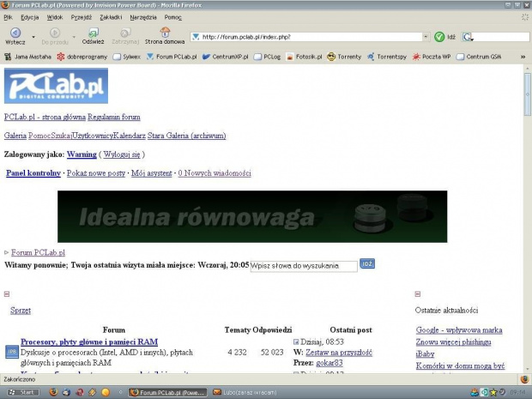Image resolution: width=532 pixels, height=399 pixels.
Task: Show more bookmarks chevron
Action: (x=523, y=57)
